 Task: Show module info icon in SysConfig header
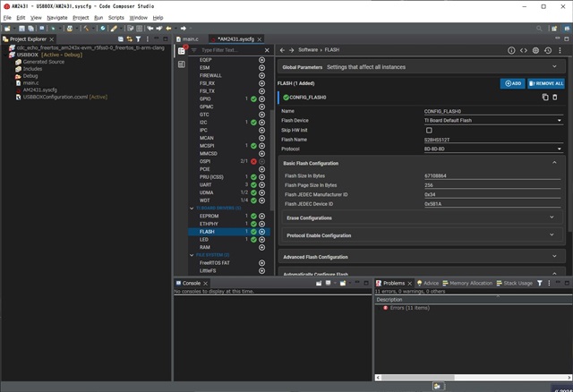point(511,50)
